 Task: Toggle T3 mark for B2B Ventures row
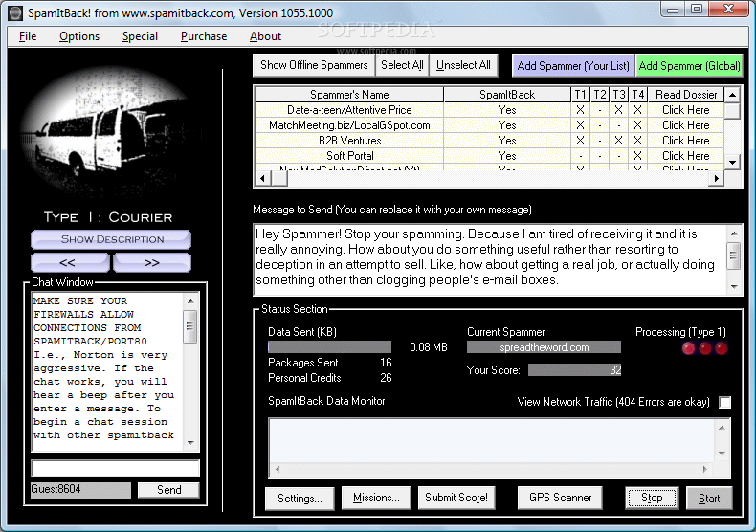point(619,141)
